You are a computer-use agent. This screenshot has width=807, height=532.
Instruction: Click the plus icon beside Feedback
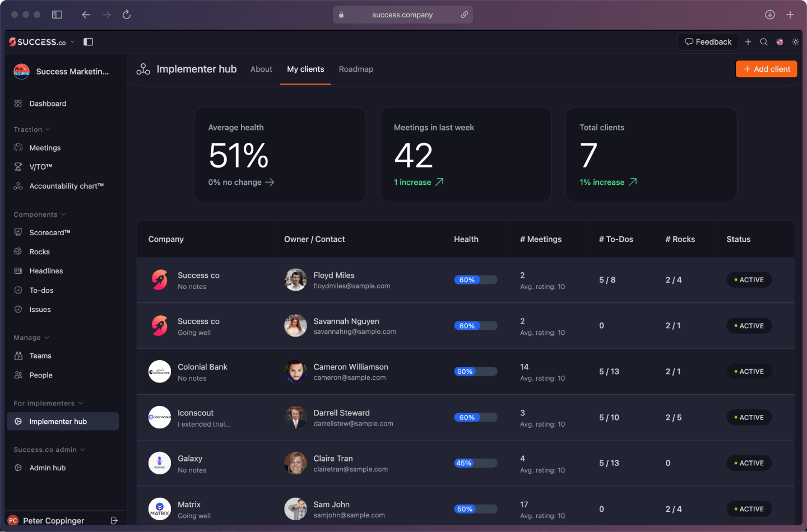coord(748,42)
